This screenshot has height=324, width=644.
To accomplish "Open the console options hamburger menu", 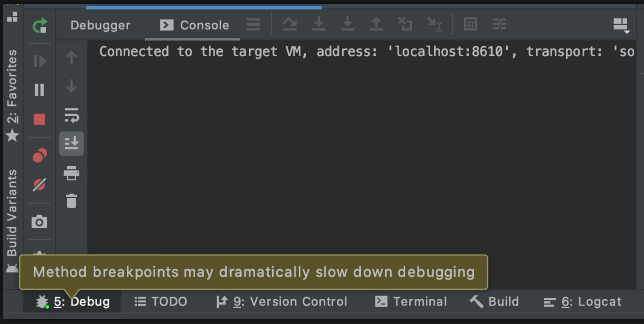I will pyautogui.click(x=254, y=25).
